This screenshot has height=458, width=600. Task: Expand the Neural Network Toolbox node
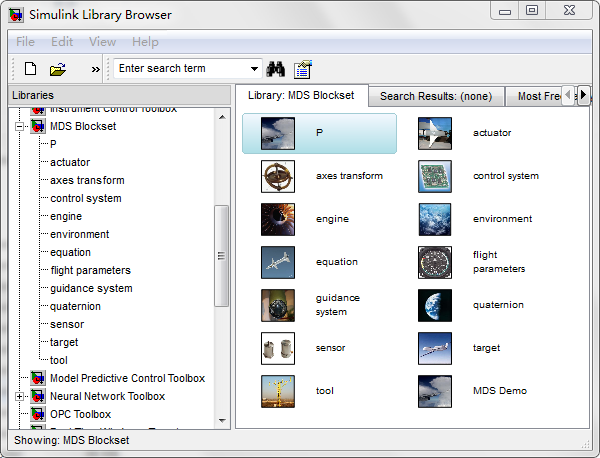click(19, 396)
